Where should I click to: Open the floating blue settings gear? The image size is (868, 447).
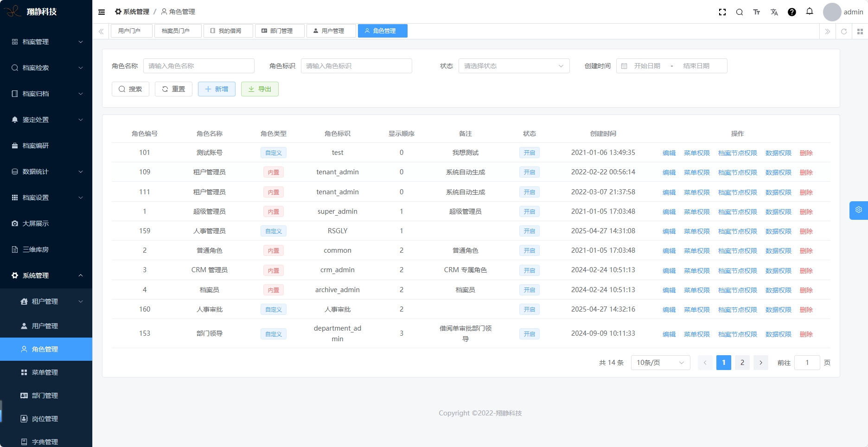tap(858, 210)
